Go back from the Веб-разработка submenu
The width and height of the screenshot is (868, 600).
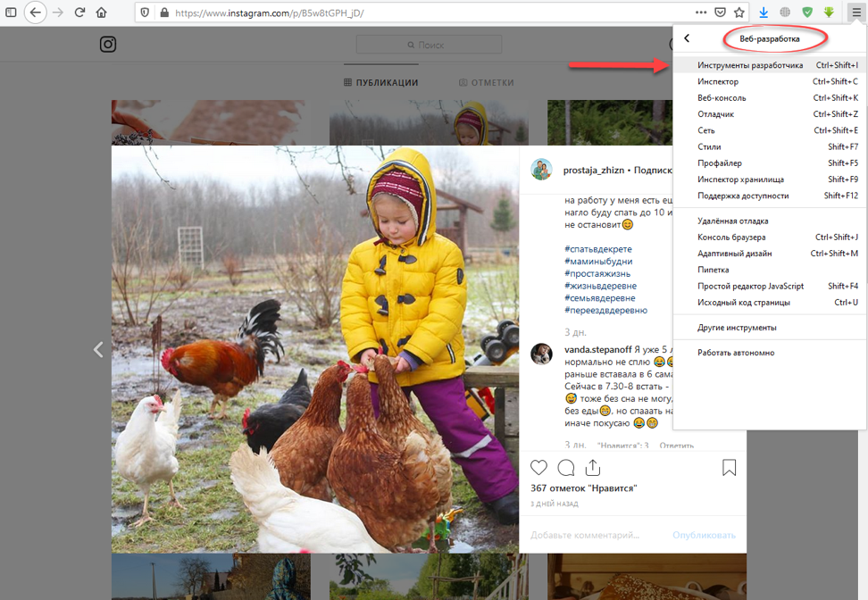pos(687,38)
